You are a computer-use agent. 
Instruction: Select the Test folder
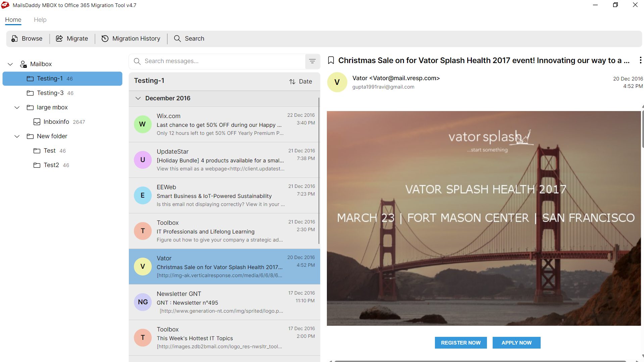50,151
